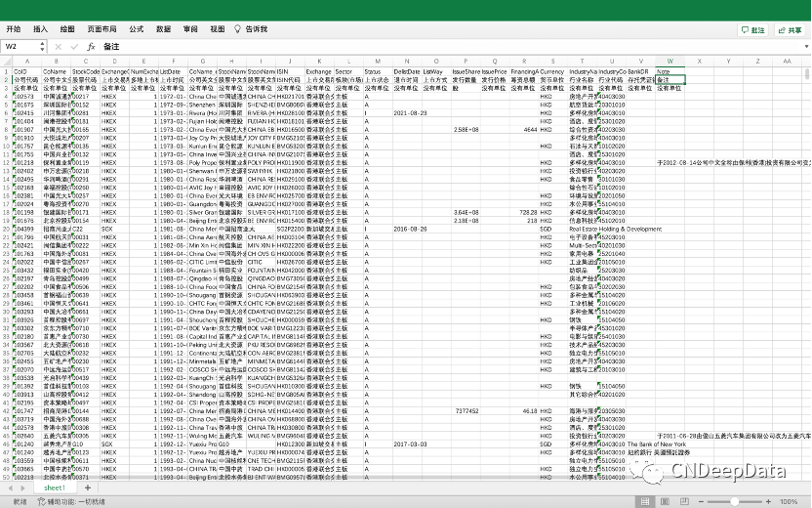Click the CoID header cell

(27, 71)
